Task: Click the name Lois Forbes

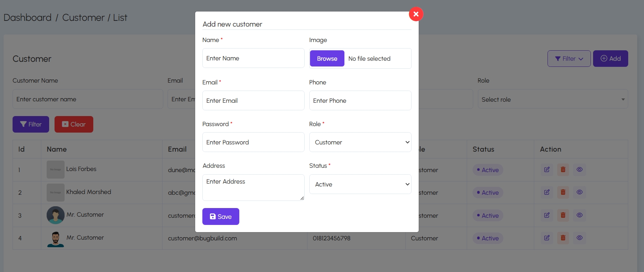Action: 81,169
